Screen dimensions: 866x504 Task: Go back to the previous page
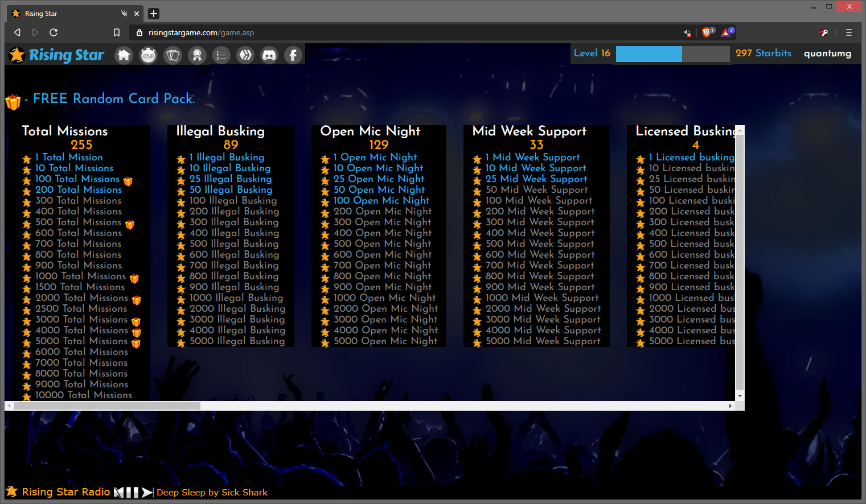point(17,32)
